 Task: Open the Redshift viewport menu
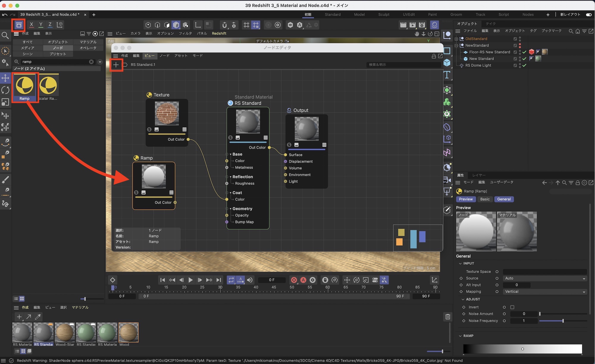(x=219, y=34)
